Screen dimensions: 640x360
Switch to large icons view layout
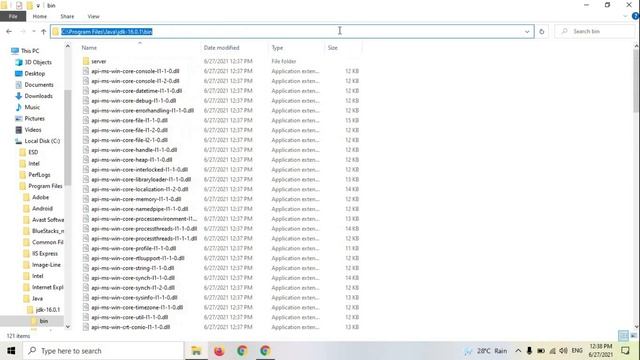(x=633, y=336)
